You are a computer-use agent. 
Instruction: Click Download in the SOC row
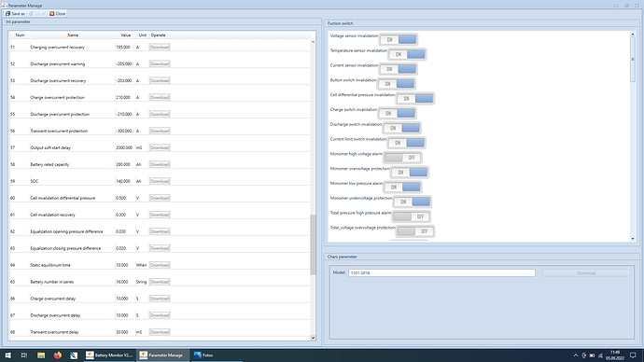click(160, 181)
